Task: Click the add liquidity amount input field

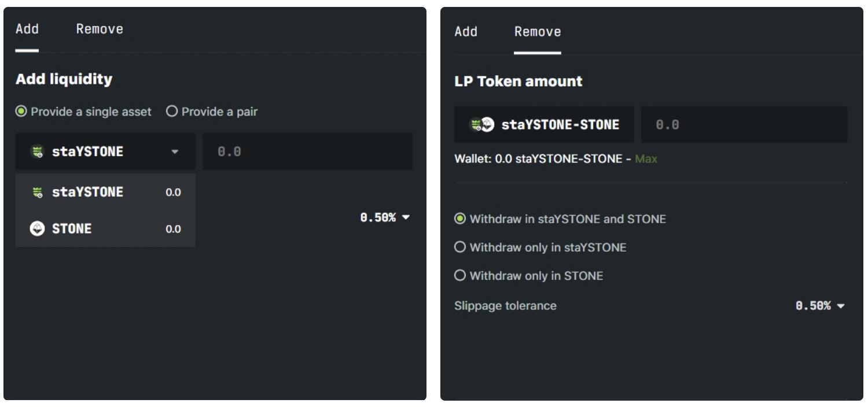Action: (307, 152)
